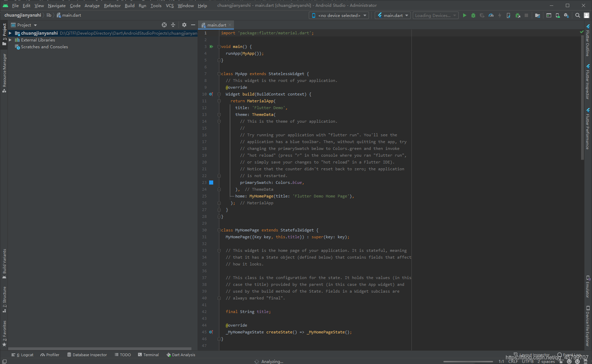Click the read-only lock icon in status bar
Image resolution: width=592 pixels, height=364 pixels.
pos(561,361)
